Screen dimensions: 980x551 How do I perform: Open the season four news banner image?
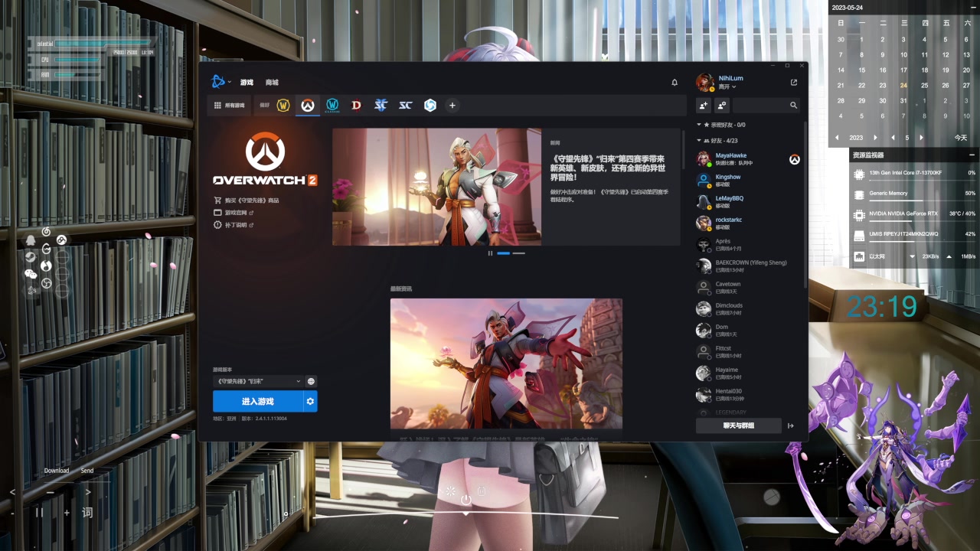[x=436, y=187]
